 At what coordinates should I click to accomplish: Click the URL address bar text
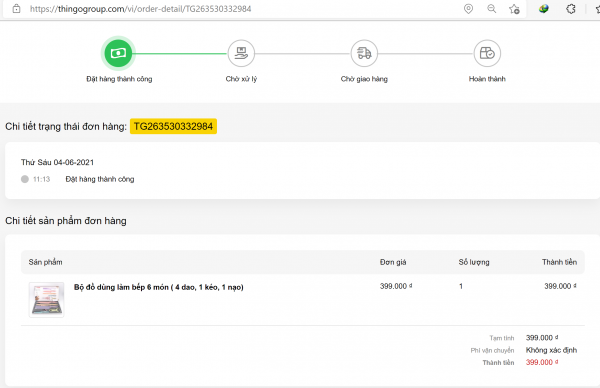point(140,9)
